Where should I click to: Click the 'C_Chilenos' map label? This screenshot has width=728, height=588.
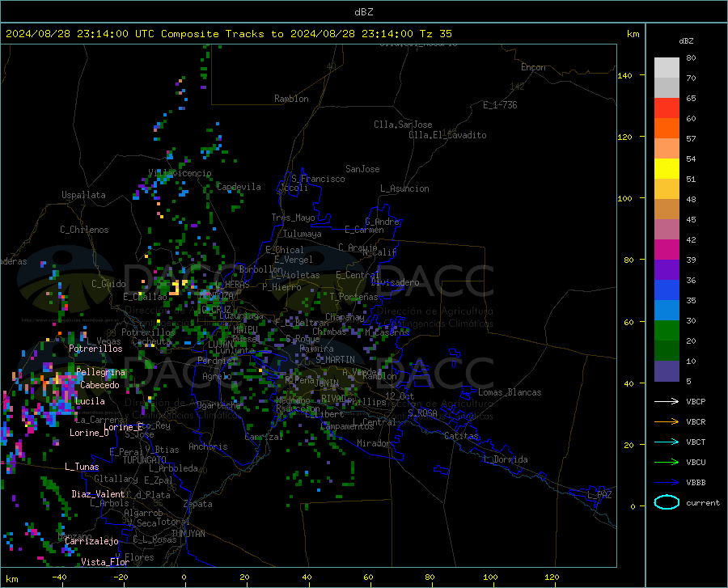pyautogui.click(x=84, y=230)
